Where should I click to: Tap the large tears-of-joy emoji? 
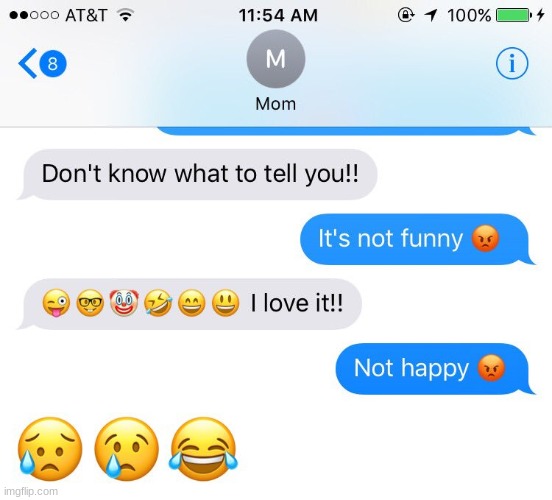pyautogui.click(x=204, y=450)
